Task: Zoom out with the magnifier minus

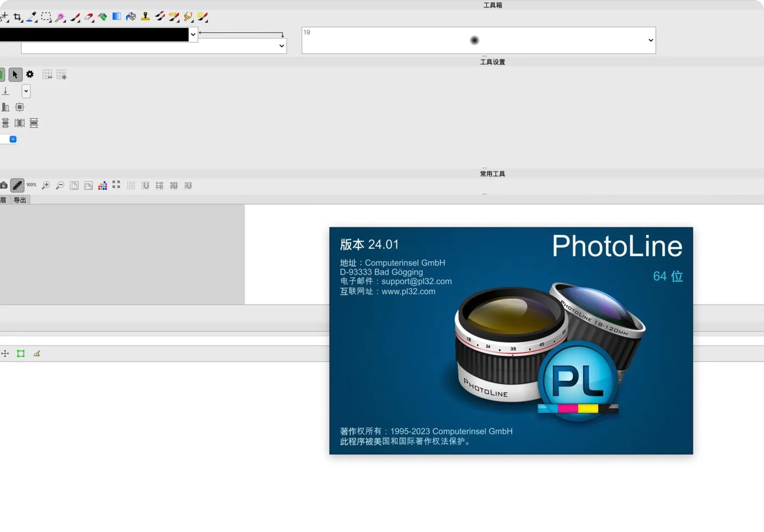Action: click(x=60, y=185)
